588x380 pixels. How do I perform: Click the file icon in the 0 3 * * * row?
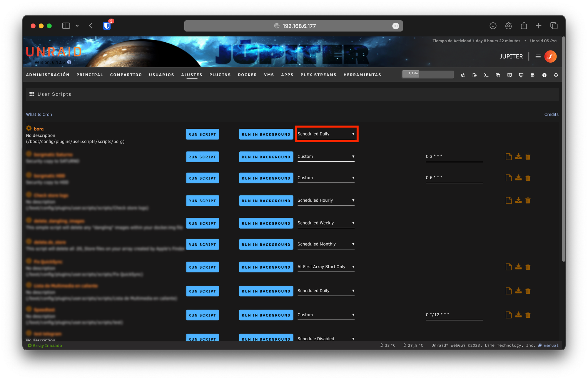[508, 157]
